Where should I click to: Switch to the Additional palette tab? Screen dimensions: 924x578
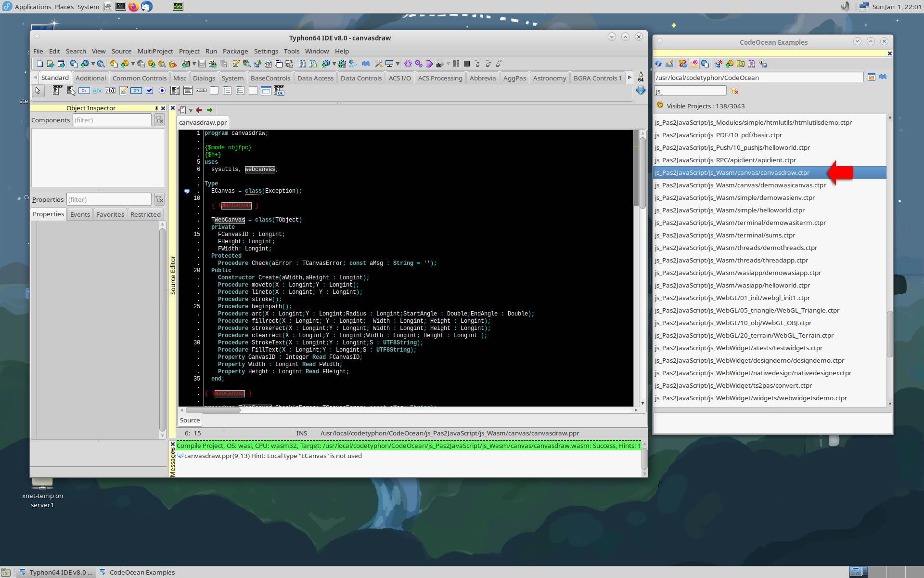pos(90,78)
